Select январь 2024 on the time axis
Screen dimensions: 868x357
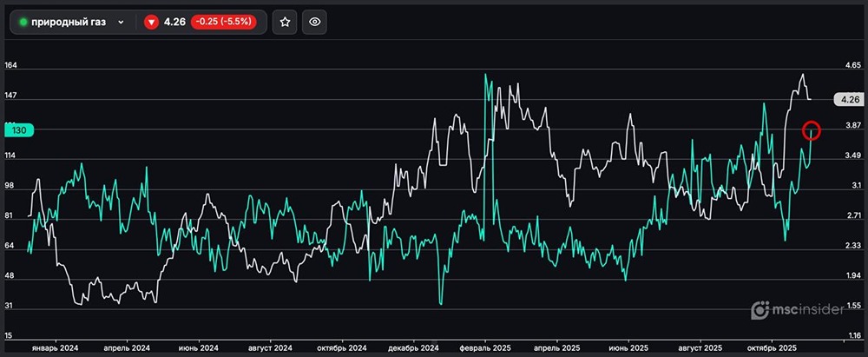[55, 347]
